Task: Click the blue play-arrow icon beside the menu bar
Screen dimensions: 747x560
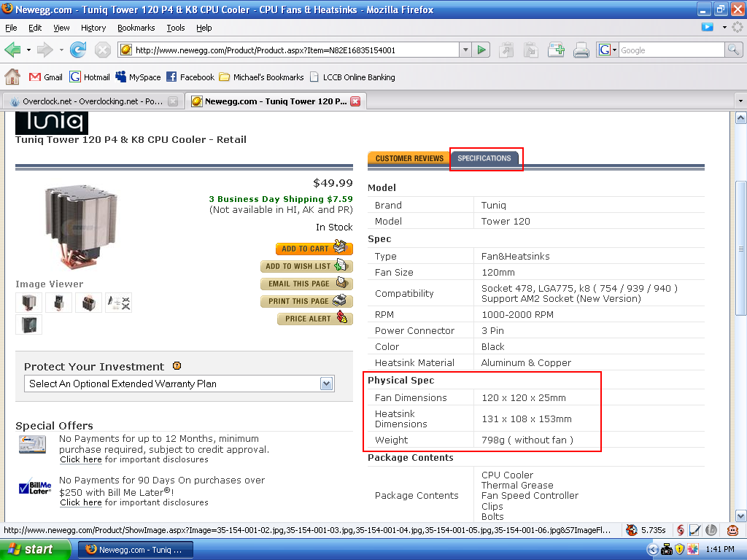Action: [708, 27]
